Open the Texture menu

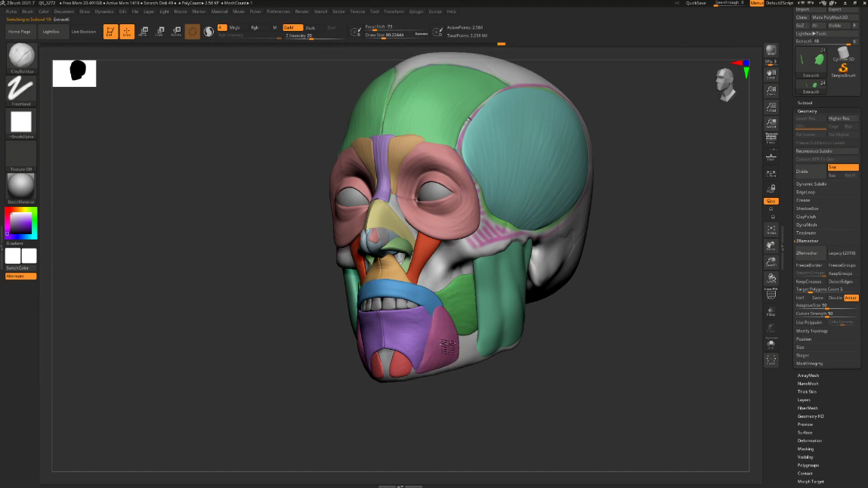(x=357, y=11)
